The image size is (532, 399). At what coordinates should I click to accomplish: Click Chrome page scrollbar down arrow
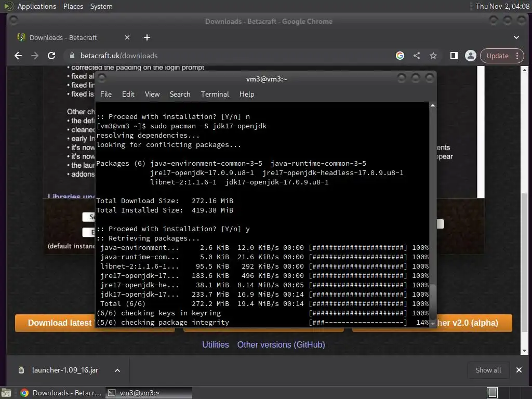tap(524, 351)
